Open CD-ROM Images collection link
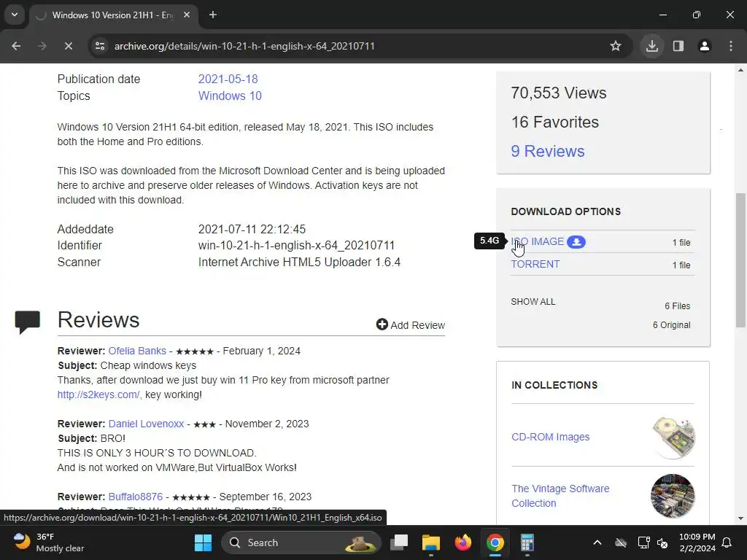The image size is (747, 560). click(550, 437)
